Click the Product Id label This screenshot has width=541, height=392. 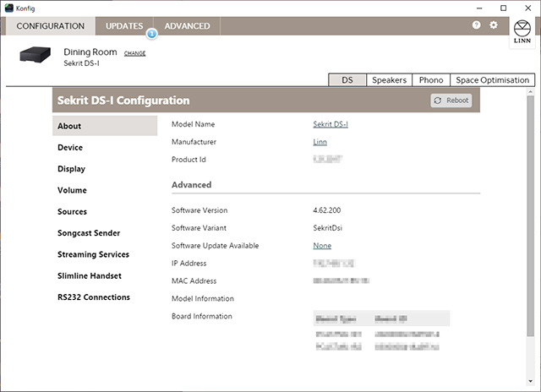pos(189,160)
